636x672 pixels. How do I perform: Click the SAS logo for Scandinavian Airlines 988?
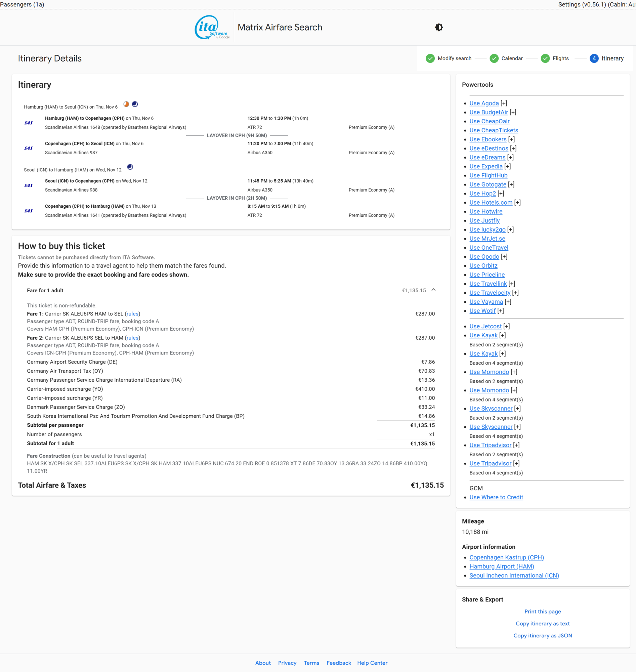point(29,185)
